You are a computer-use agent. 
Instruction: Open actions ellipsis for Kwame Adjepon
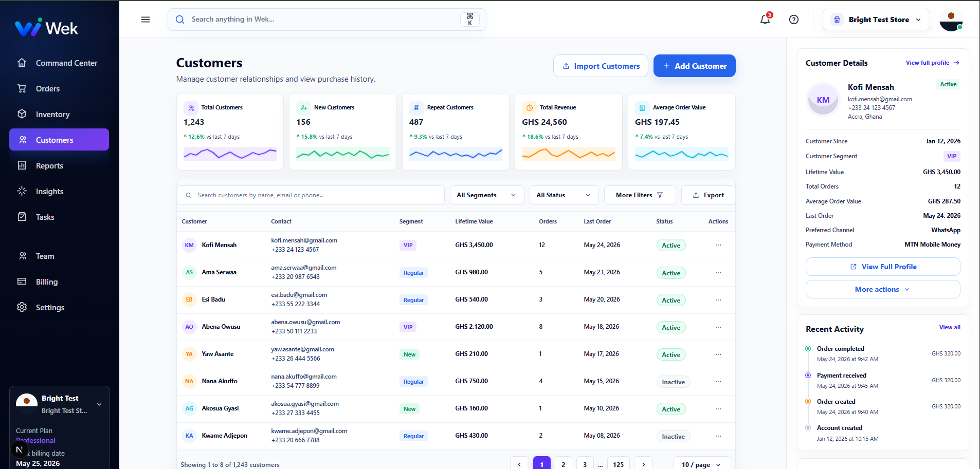pyautogui.click(x=718, y=436)
